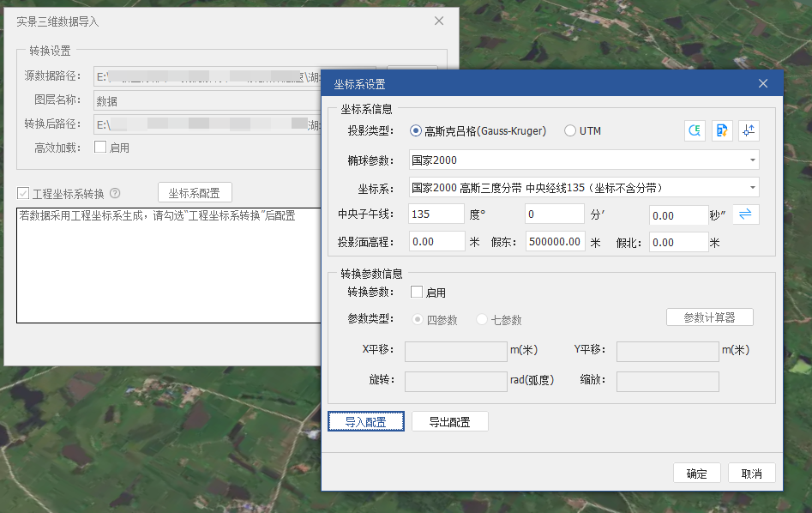Click the 假东 value input field
This screenshot has width=812, height=513.
point(555,242)
